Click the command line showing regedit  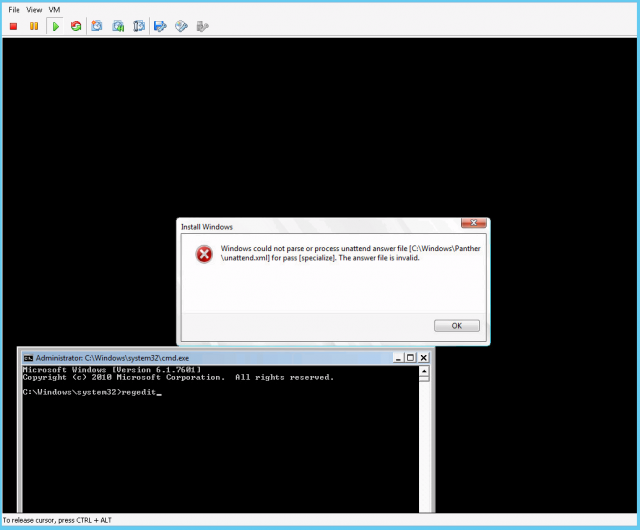click(x=92, y=393)
